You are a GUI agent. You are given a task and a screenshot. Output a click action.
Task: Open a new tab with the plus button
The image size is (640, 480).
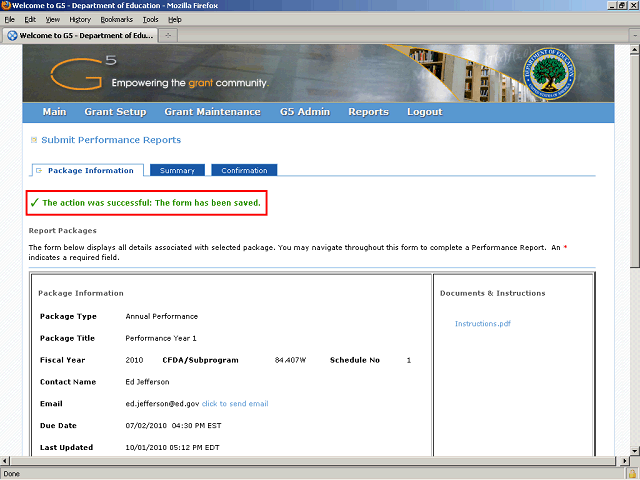[x=168, y=36]
